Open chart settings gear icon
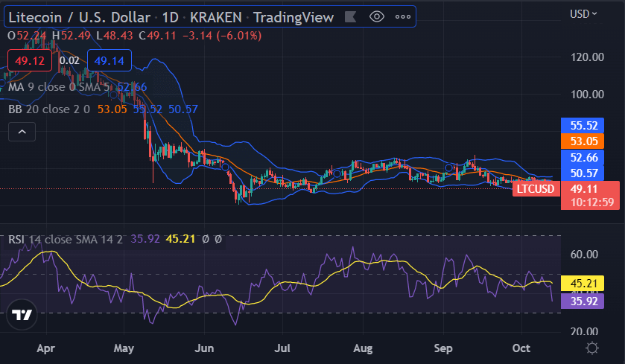Image resolution: width=625 pixels, height=364 pixels. 592,348
